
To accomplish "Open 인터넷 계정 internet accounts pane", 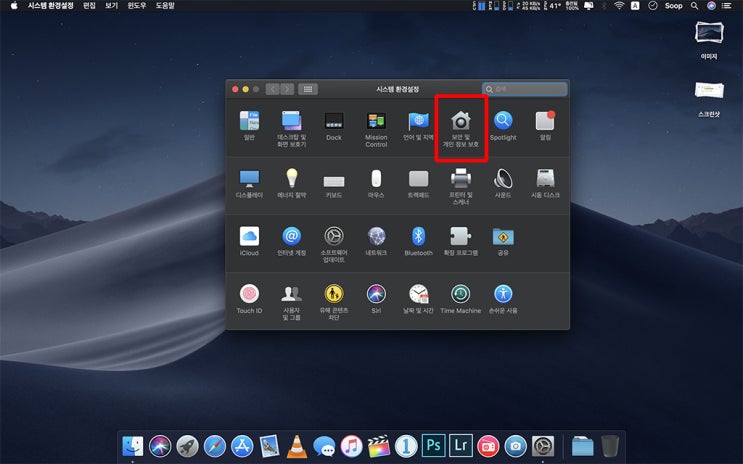I will [x=291, y=241].
